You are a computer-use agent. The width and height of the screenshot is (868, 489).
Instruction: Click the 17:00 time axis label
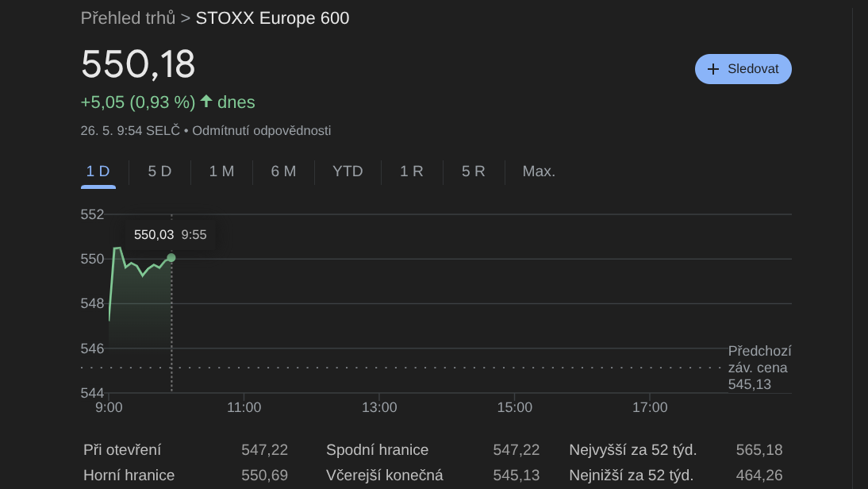coord(650,407)
